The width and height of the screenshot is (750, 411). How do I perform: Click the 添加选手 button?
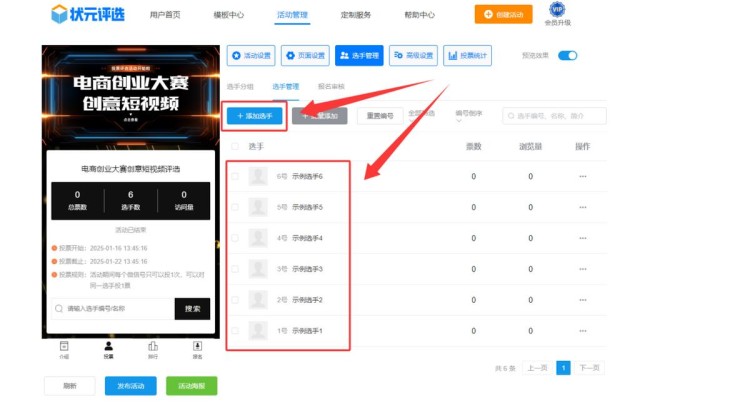click(x=254, y=117)
